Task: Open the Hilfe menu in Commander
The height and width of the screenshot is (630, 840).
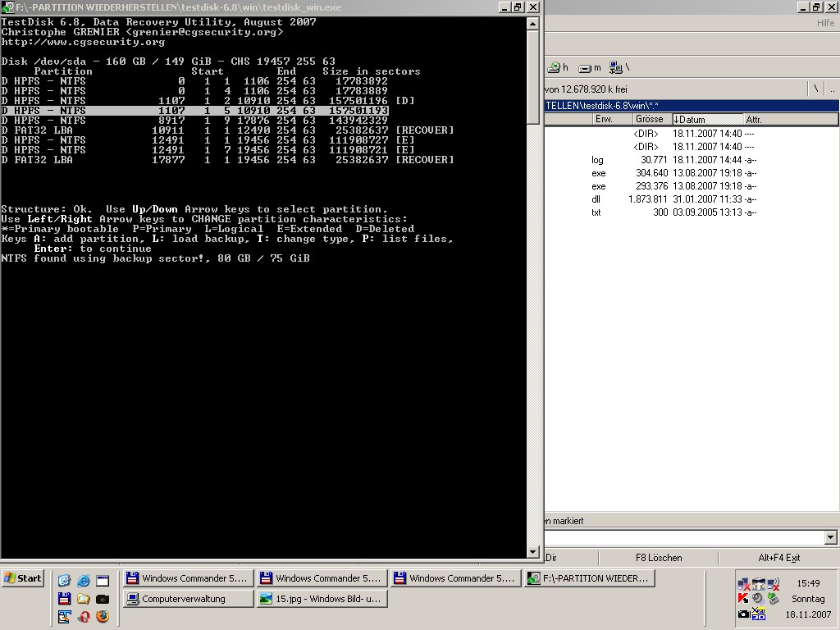Action: (x=825, y=22)
